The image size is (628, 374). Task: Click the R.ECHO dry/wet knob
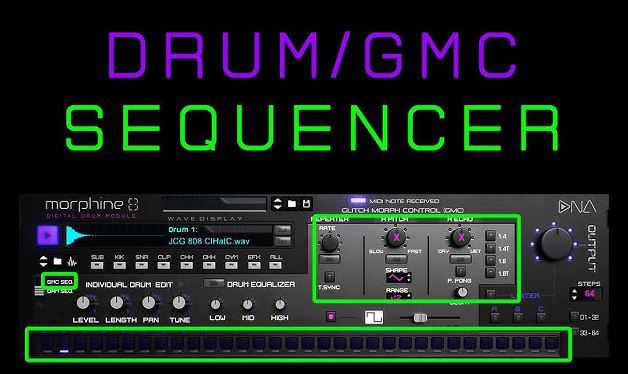(461, 237)
